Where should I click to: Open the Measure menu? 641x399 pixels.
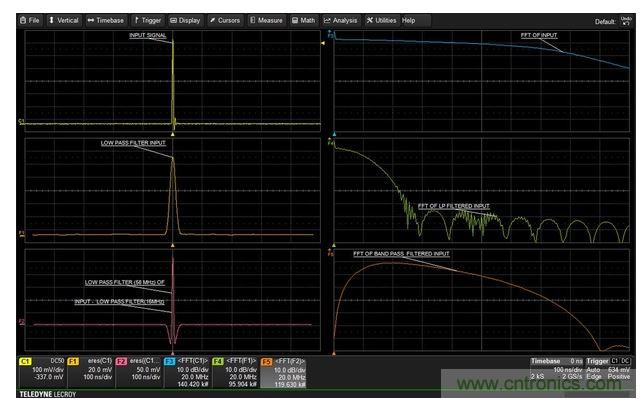pyautogui.click(x=266, y=20)
